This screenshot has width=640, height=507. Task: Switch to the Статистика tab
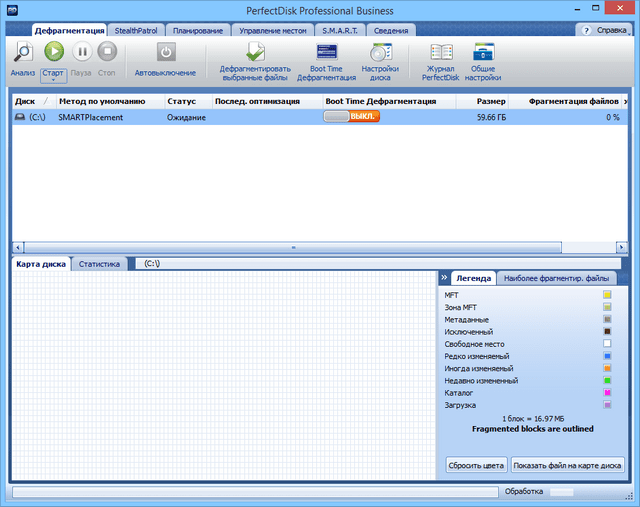[x=100, y=264]
